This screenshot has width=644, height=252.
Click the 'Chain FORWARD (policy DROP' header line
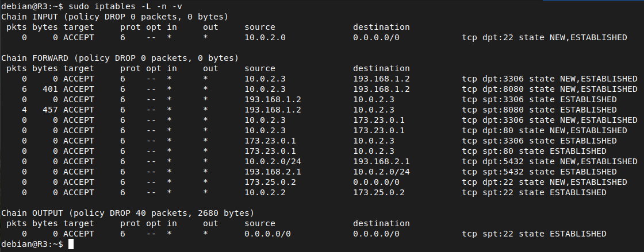[x=120, y=58]
